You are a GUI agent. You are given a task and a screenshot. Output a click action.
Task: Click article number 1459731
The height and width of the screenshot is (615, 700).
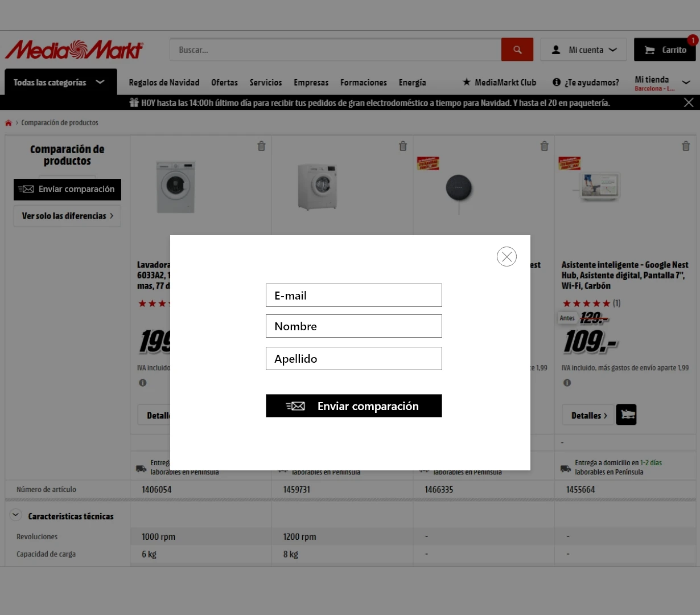click(x=297, y=489)
